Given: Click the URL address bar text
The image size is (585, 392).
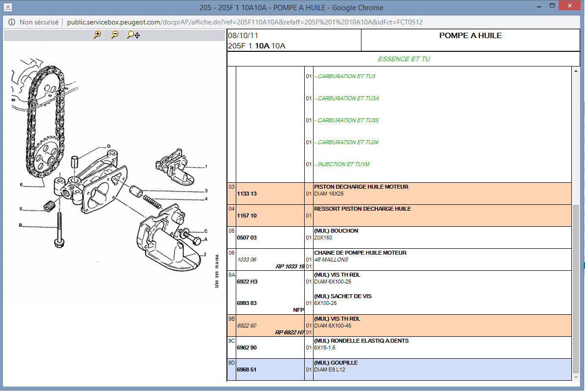Looking at the screenshot, I should 245,22.
